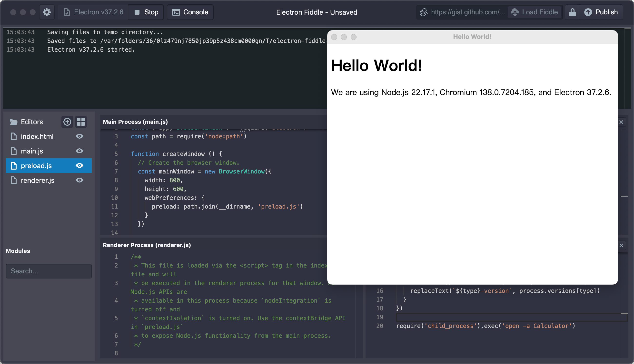
Task: Click the lock privacy icon
Action: 573,12
